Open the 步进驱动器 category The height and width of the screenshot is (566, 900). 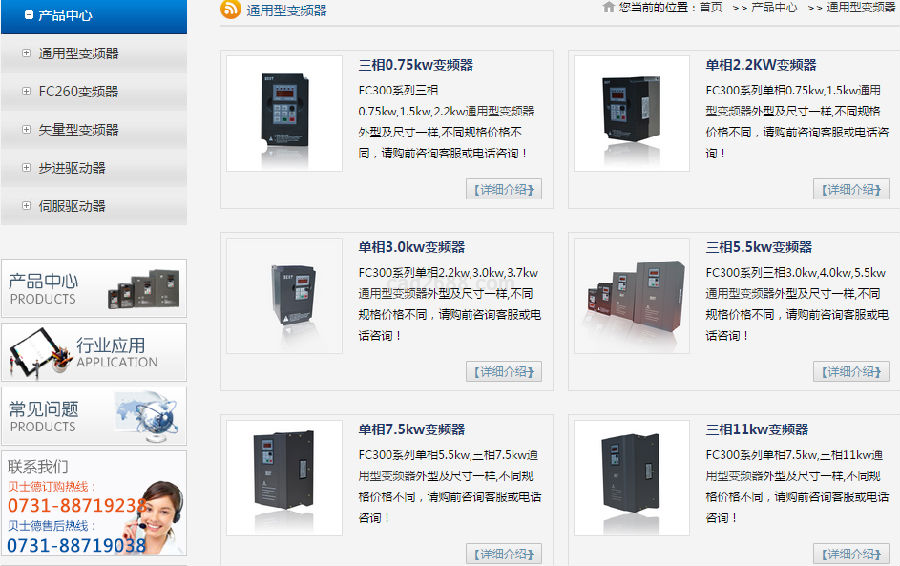tap(72, 168)
